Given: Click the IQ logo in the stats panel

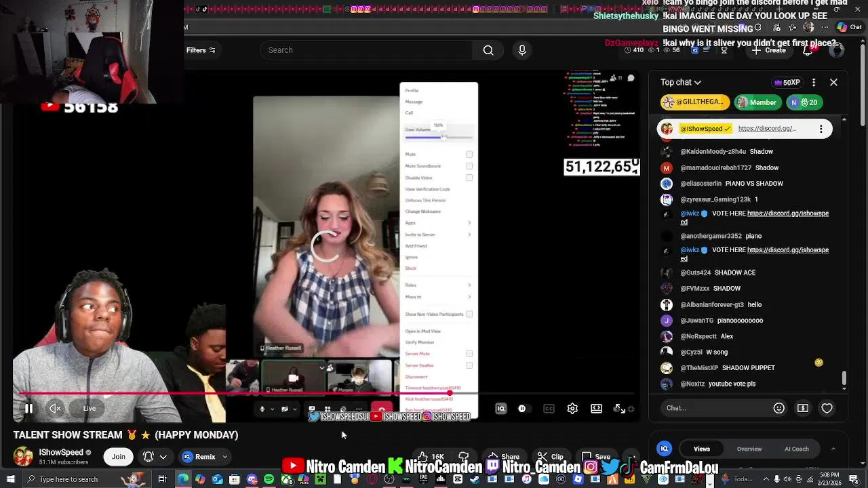Looking at the screenshot, I should pyautogui.click(x=665, y=449).
